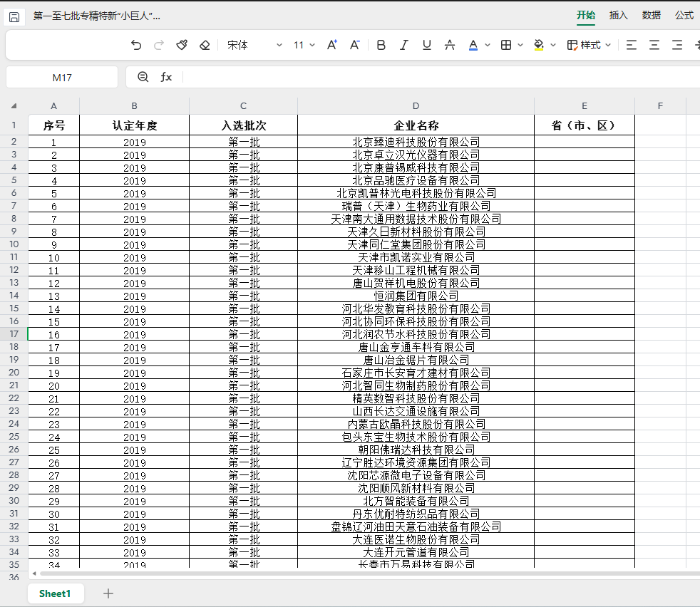This screenshot has height=607, width=700.
Task: Select cell 北方智能装备有限公司
Action: click(416, 501)
